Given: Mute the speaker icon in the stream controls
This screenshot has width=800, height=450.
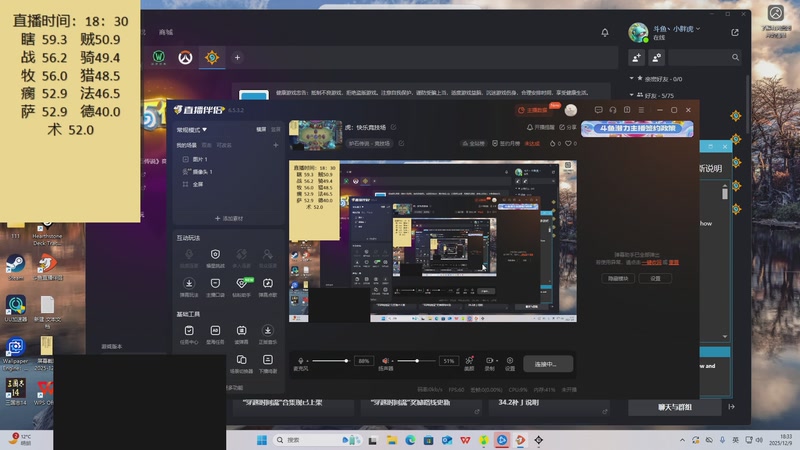Looking at the screenshot, I should coord(385,361).
